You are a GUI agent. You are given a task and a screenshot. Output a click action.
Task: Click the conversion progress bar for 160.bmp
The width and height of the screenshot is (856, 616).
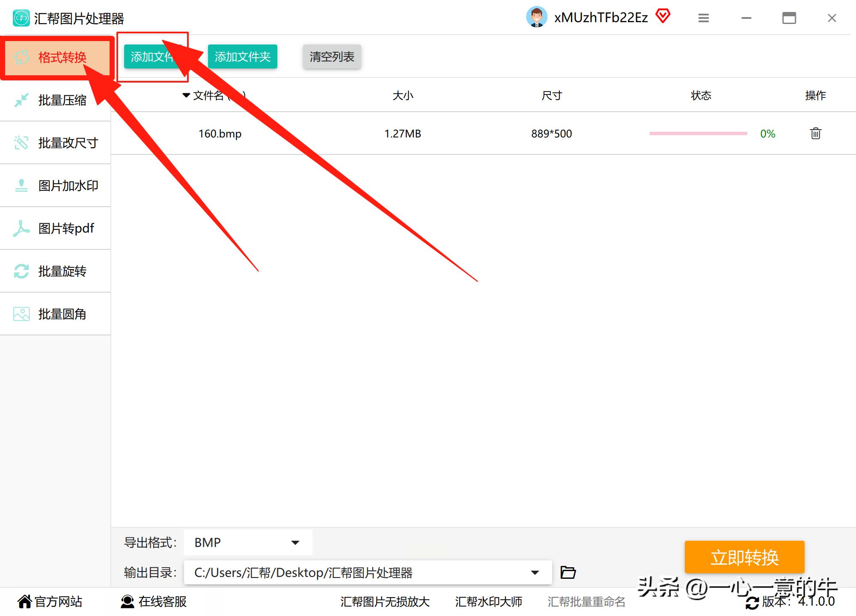coord(698,133)
